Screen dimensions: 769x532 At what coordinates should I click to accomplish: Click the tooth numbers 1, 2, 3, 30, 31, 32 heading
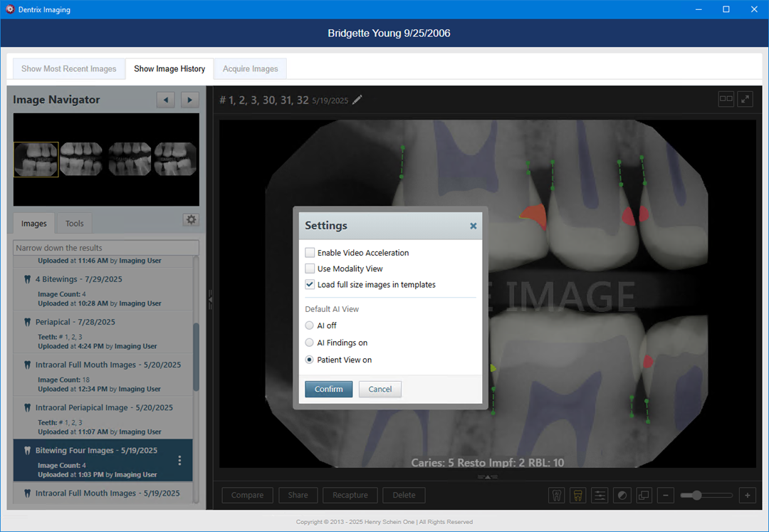pos(264,100)
